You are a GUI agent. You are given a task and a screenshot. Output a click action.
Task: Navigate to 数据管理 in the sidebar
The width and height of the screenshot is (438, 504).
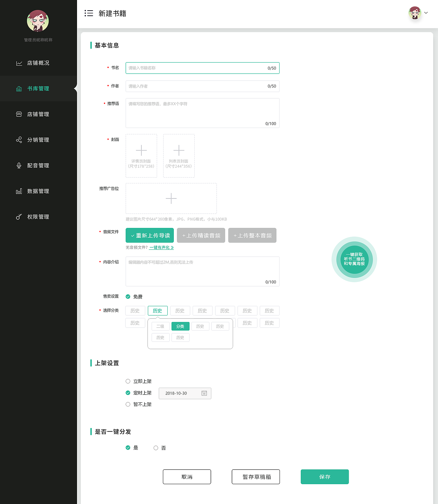click(38, 191)
